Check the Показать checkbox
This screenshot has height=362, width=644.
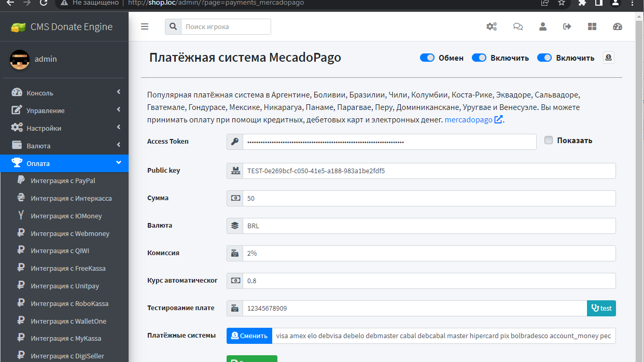(549, 140)
